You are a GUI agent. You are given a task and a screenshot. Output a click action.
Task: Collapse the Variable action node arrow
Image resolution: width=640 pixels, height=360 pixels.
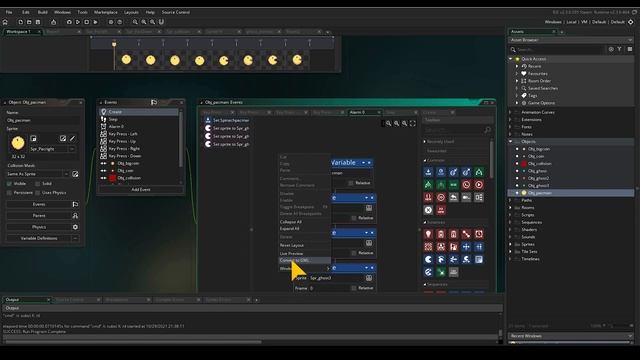(x=364, y=163)
